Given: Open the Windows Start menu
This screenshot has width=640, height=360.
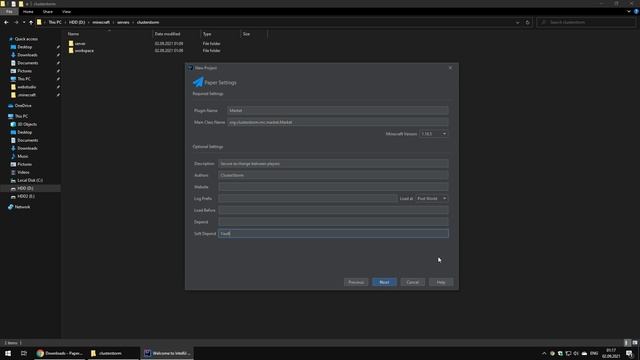Looking at the screenshot, I should tap(8, 353).
